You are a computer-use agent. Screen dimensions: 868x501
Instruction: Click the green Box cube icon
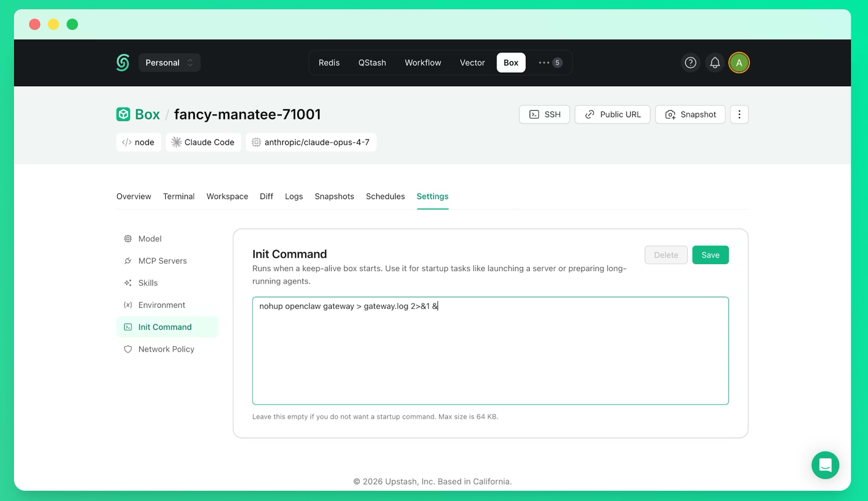(123, 114)
